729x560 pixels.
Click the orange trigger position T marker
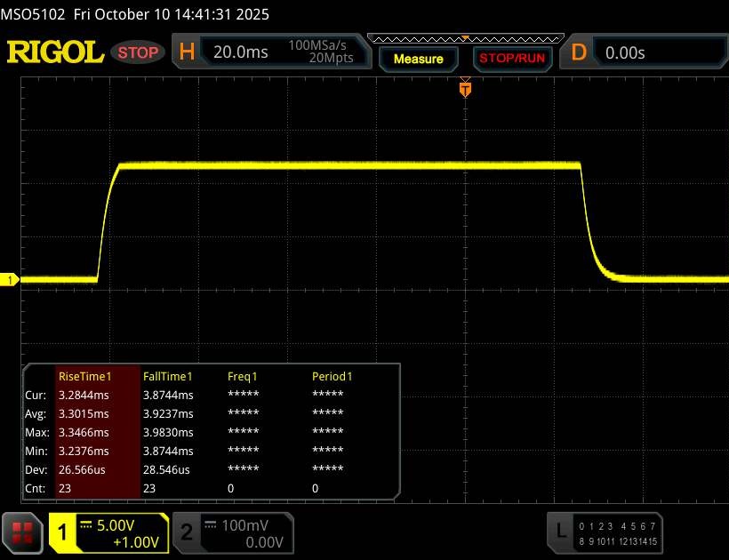point(464,88)
